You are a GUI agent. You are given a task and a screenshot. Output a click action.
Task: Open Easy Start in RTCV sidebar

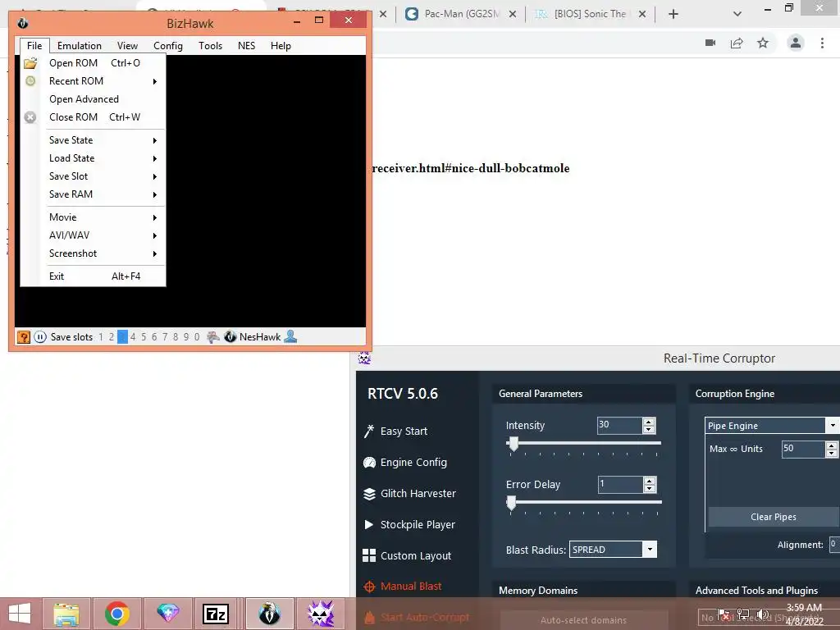395,431
